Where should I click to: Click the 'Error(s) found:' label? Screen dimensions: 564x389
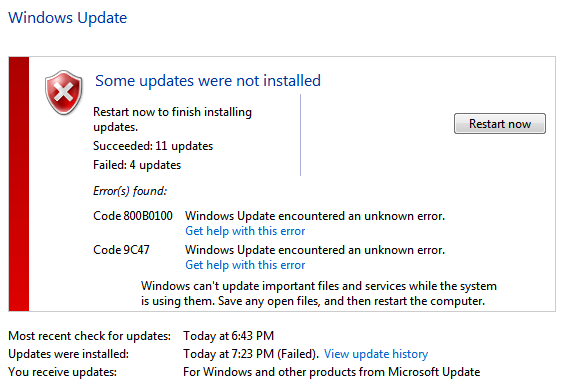tap(130, 191)
